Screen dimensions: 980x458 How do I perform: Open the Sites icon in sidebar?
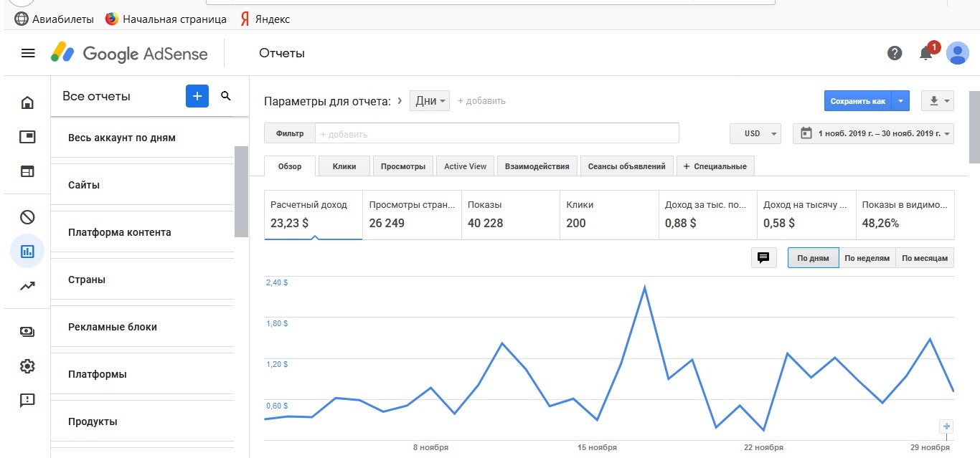click(x=27, y=172)
